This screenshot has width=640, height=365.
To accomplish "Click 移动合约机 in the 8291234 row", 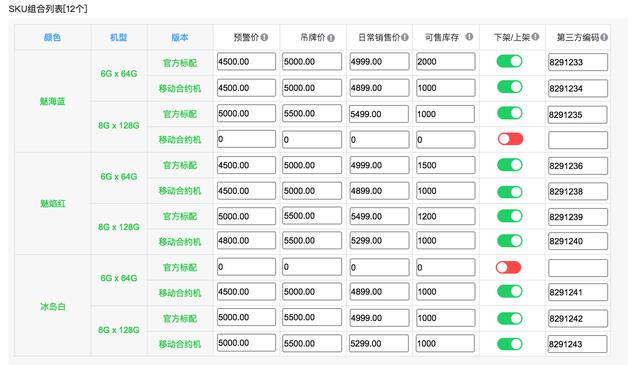I will (x=180, y=88).
